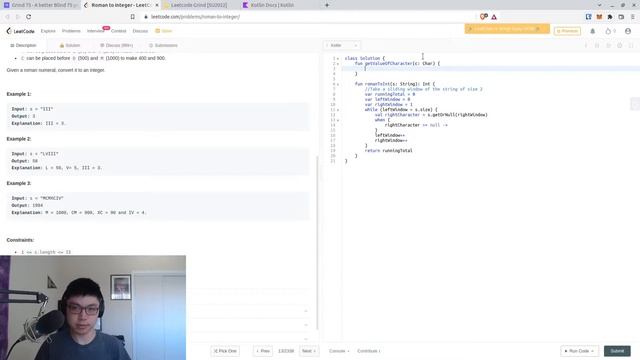Open Explore in LeetCode navigation
The height and width of the screenshot is (360, 640).
(x=48, y=31)
